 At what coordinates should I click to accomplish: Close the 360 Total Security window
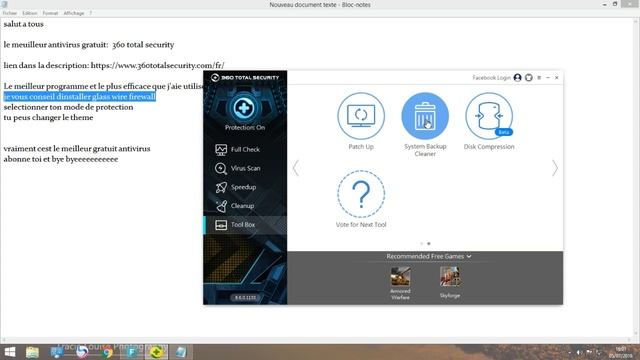tap(557, 78)
